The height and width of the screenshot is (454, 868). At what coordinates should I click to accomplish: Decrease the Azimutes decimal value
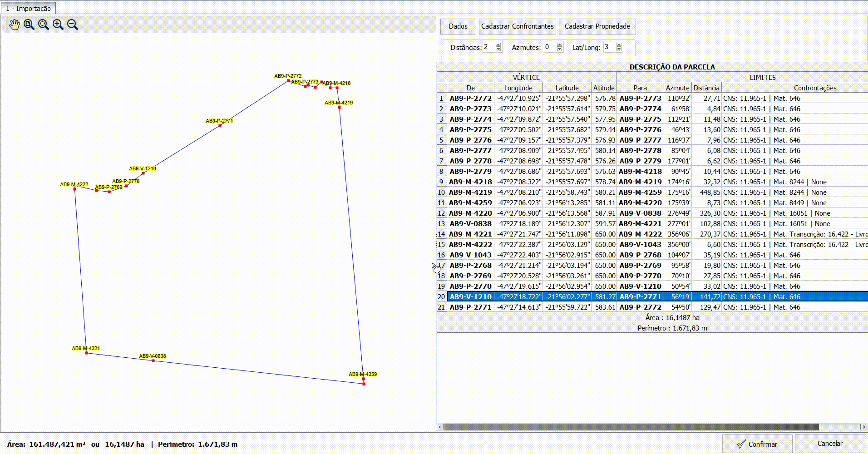point(559,49)
